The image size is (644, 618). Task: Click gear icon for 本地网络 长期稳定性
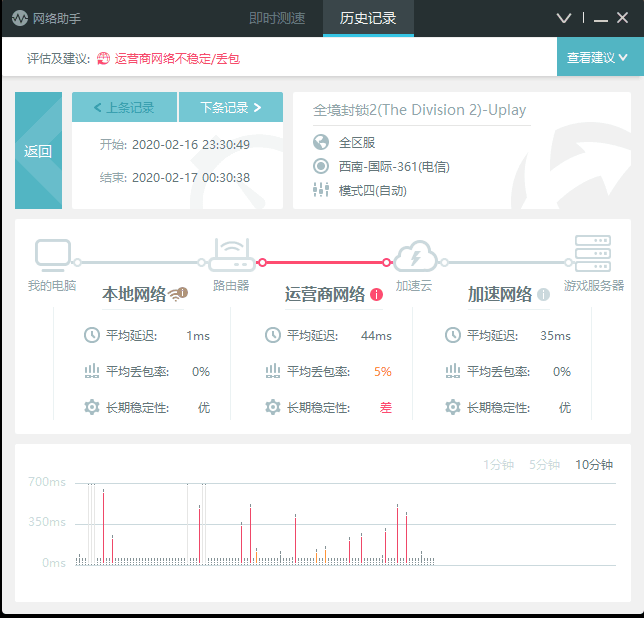tap(92, 407)
